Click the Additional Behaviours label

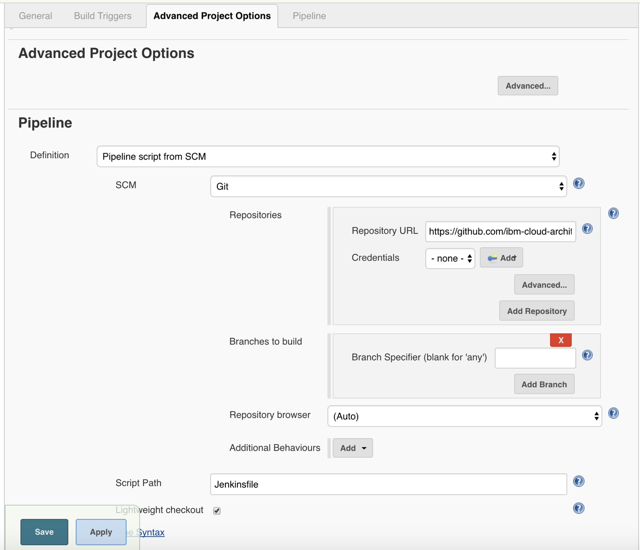pyautogui.click(x=275, y=448)
